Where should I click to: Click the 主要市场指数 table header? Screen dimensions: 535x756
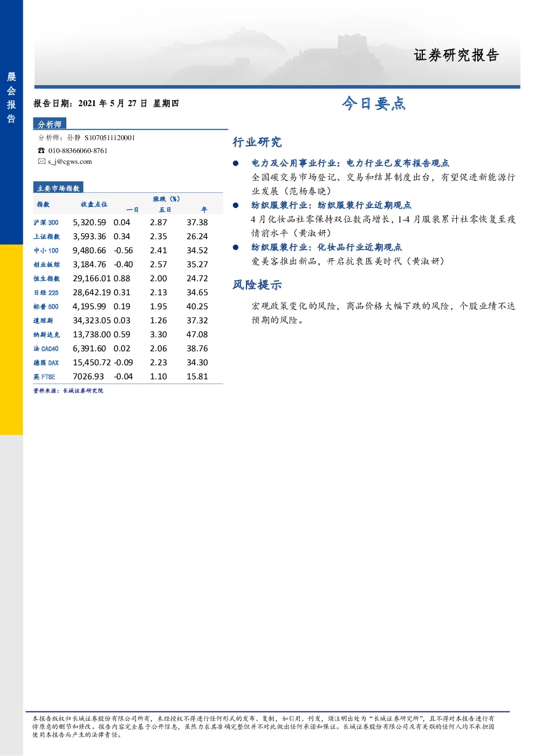tap(58, 188)
